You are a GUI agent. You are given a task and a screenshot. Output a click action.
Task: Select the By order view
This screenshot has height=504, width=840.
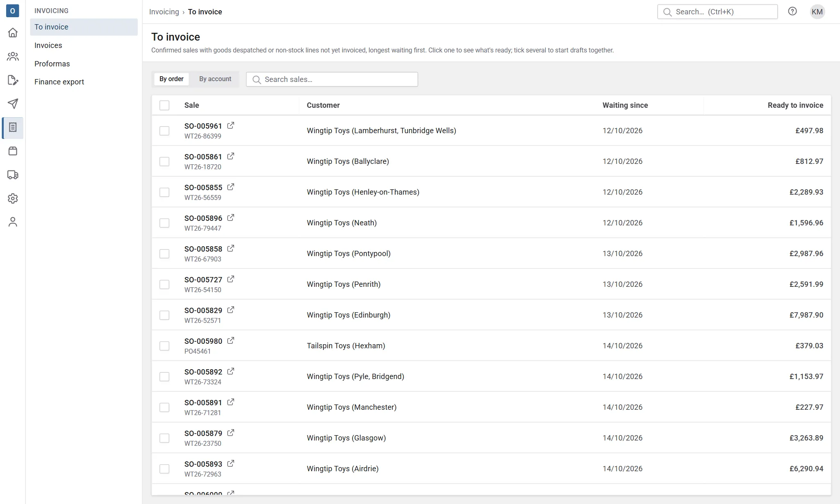171,79
